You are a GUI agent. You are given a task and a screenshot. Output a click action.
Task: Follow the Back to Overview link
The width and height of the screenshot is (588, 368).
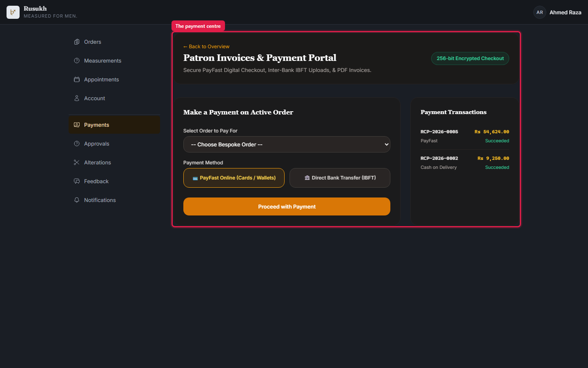click(x=206, y=47)
